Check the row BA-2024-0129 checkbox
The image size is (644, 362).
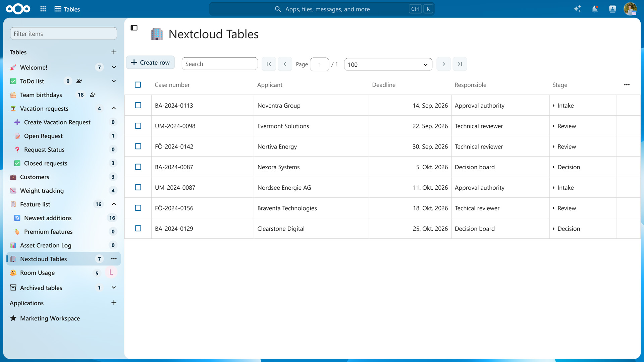[138, 228]
